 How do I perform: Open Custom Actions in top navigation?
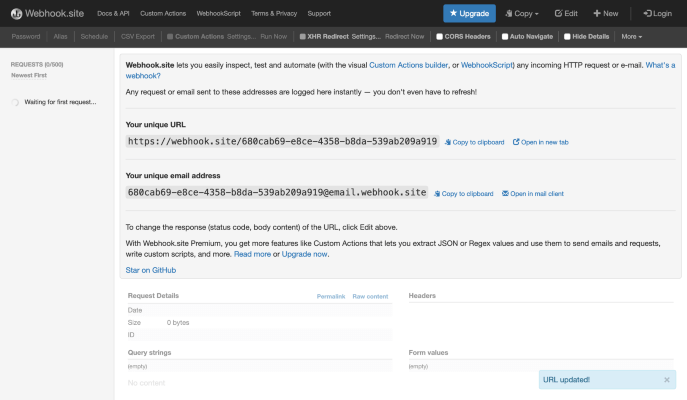click(163, 14)
